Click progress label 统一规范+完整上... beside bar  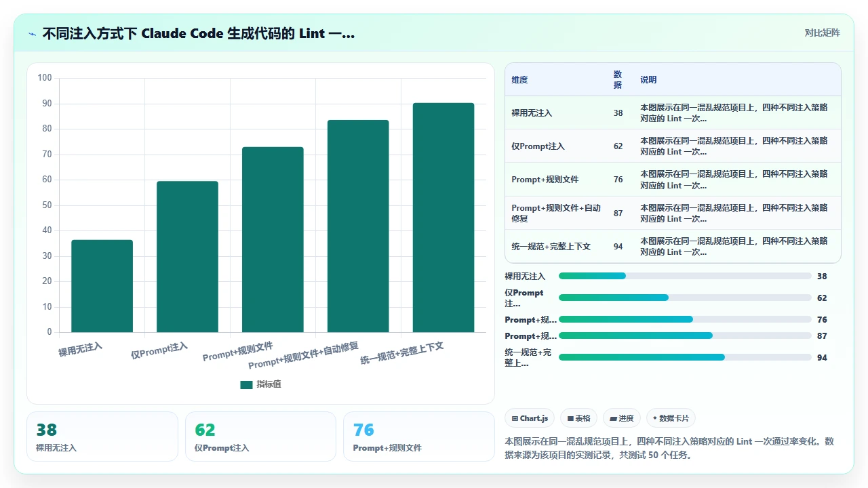click(528, 357)
